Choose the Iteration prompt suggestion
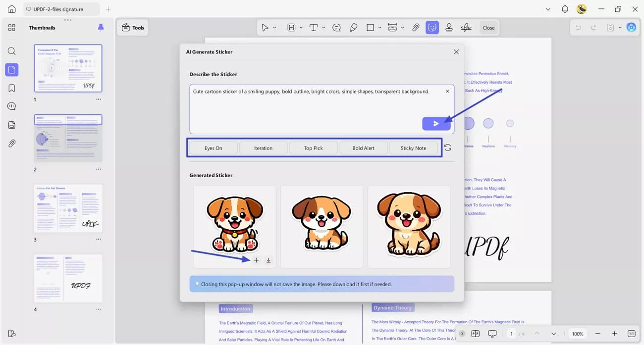644x345 pixels. coord(263,148)
